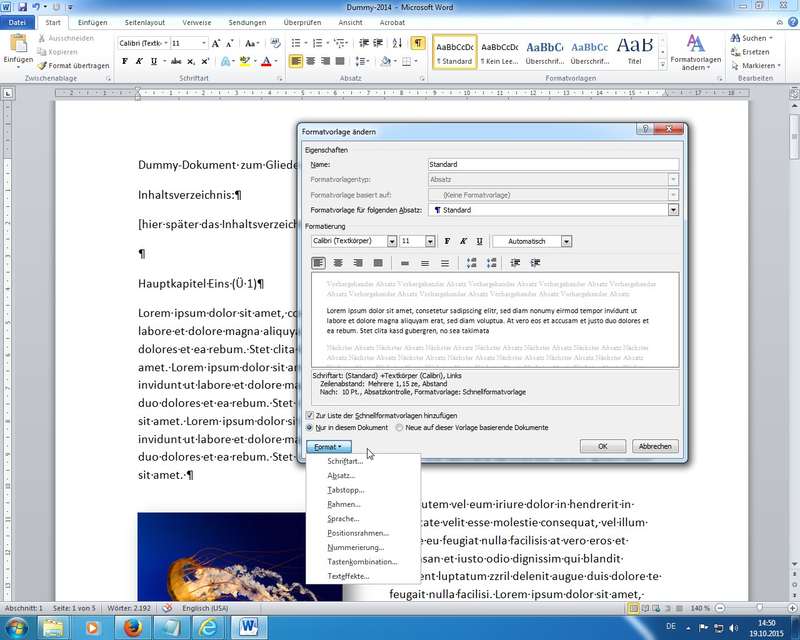Viewport: 800px width, 640px height.
Task: Choose Nummerierung... from Format menu
Action: [356, 547]
